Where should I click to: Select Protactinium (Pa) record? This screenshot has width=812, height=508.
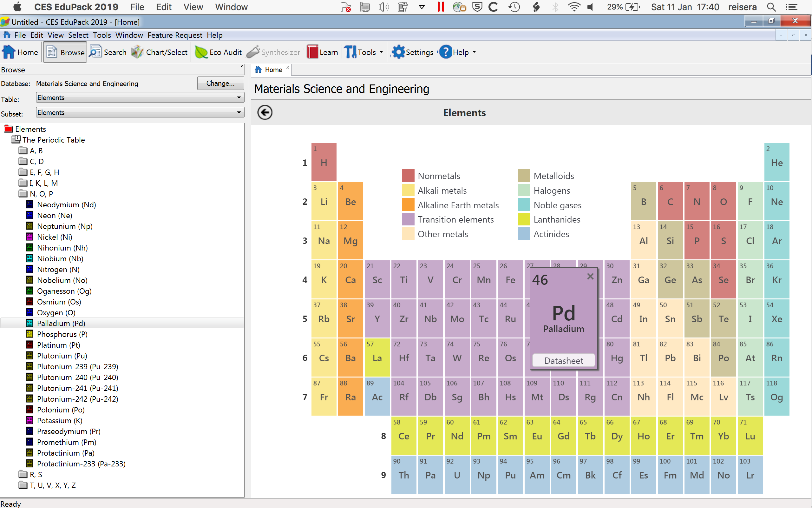coord(65,453)
